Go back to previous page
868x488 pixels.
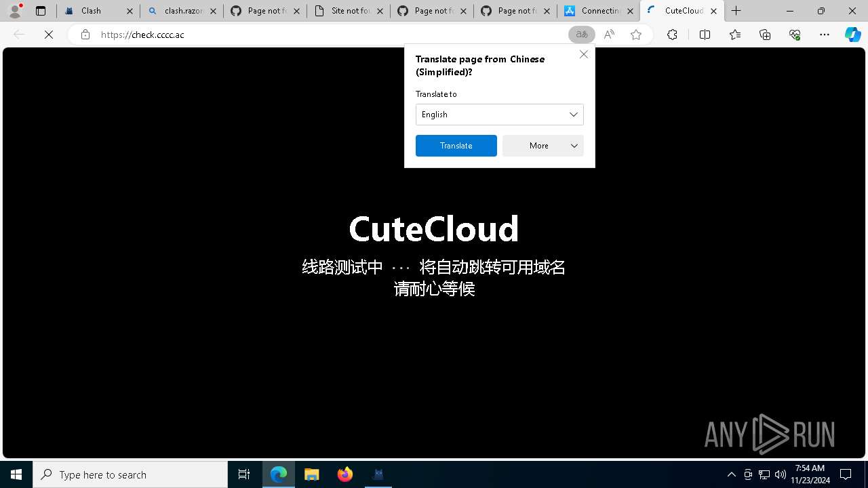[19, 35]
